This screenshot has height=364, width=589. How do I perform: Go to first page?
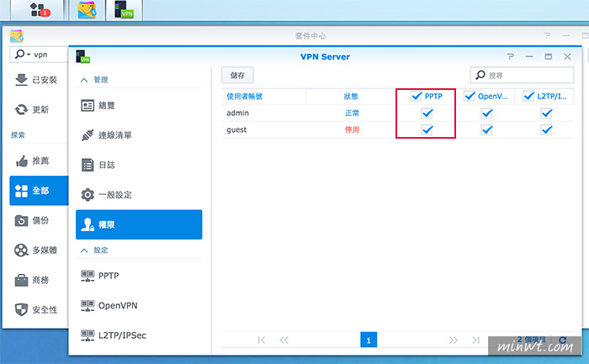(262, 340)
